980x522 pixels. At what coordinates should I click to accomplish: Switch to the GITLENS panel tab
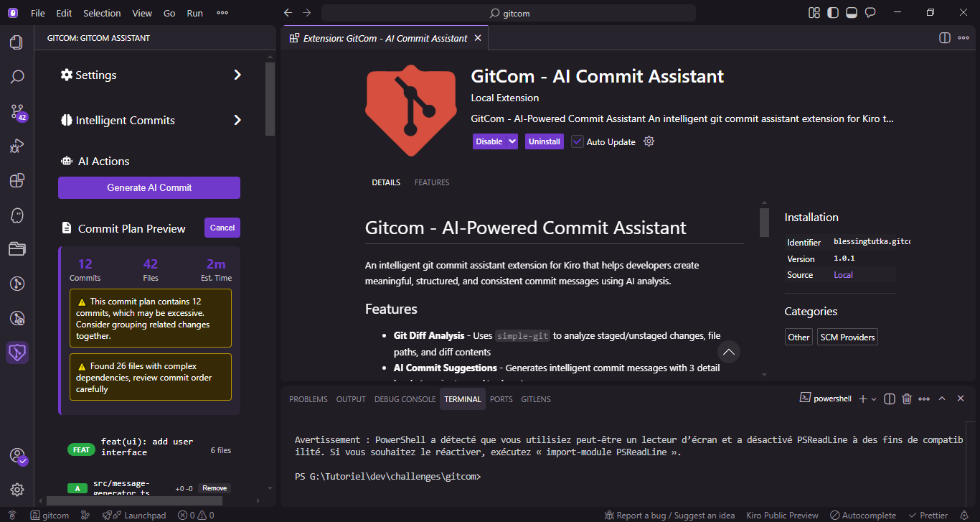pyautogui.click(x=536, y=399)
